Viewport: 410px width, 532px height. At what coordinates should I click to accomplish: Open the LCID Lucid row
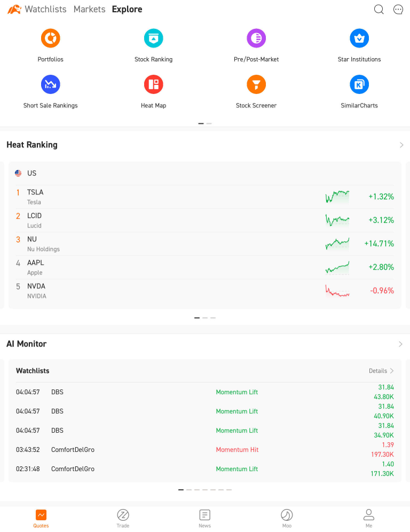[205, 220]
